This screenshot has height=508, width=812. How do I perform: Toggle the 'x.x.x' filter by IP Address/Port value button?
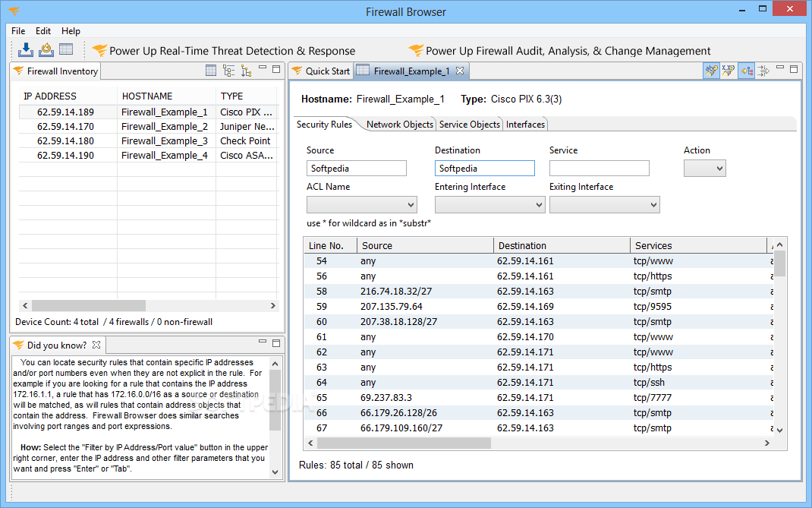(x=729, y=70)
